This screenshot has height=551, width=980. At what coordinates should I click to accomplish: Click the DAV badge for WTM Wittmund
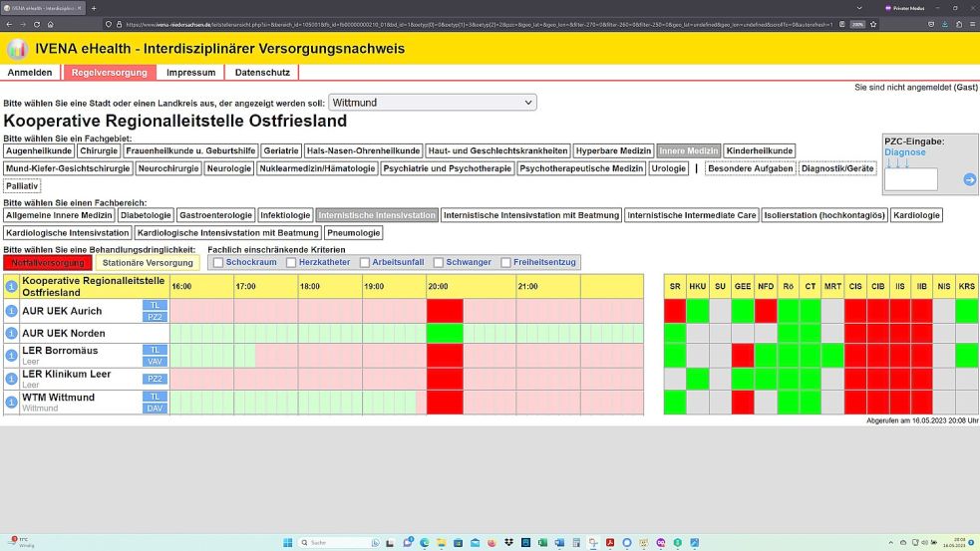pyautogui.click(x=155, y=409)
